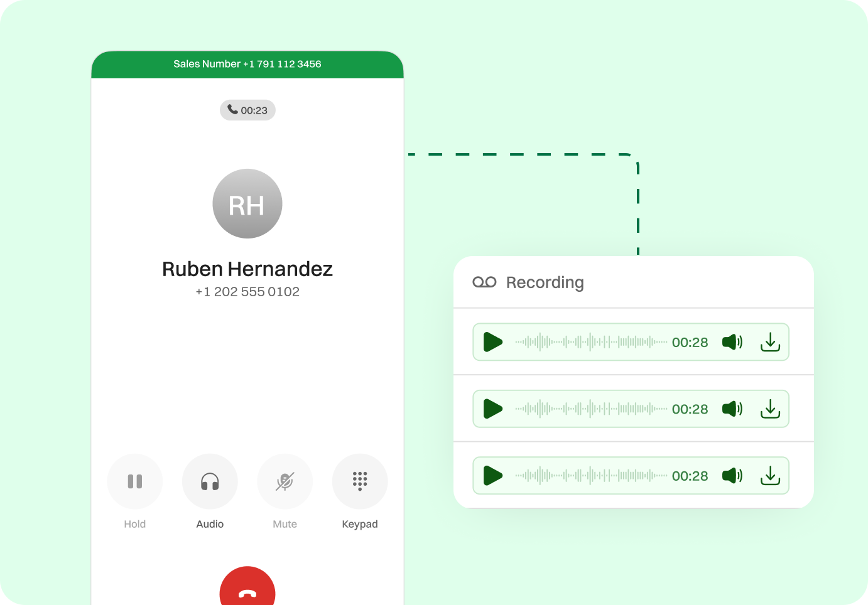Image resolution: width=868 pixels, height=605 pixels.
Task: Download the first recording
Action: point(770,342)
